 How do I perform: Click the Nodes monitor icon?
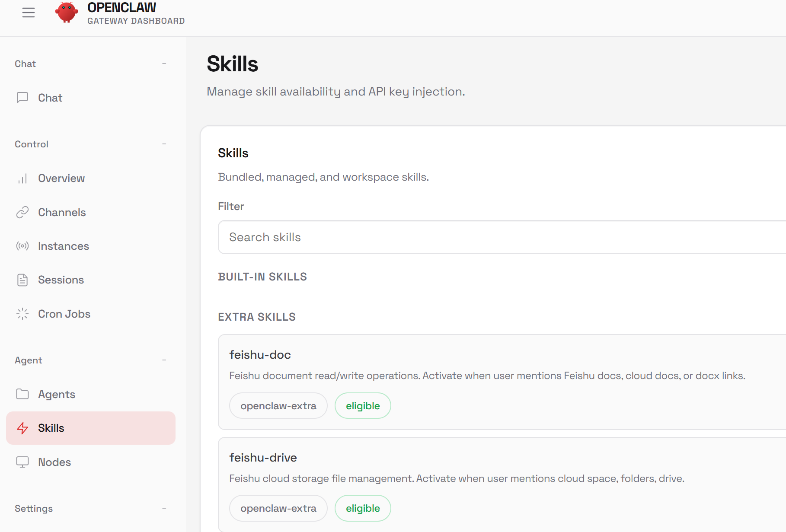click(22, 462)
